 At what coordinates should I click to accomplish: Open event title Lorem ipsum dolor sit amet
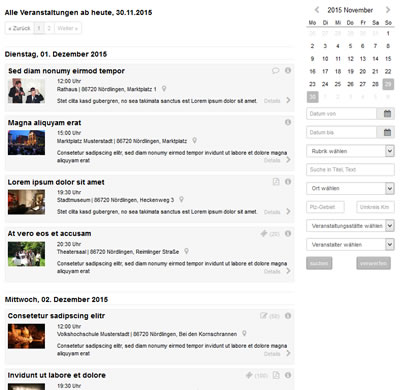56,182
